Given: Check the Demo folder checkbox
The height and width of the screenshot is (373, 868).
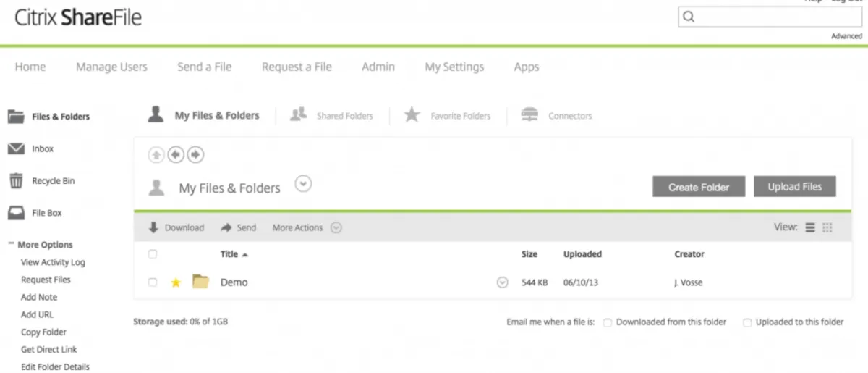Looking at the screenshot, I should (x=153, y=282).
